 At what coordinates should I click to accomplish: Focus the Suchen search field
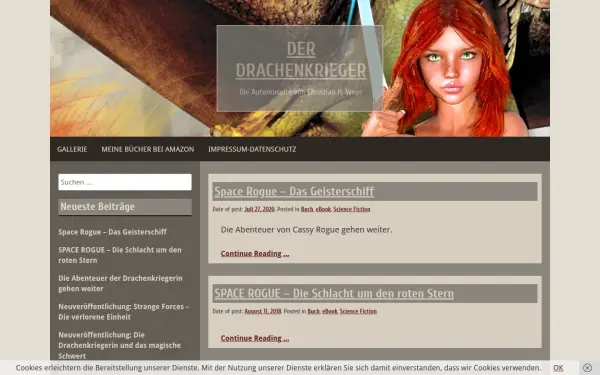click(x=125, y=182)
